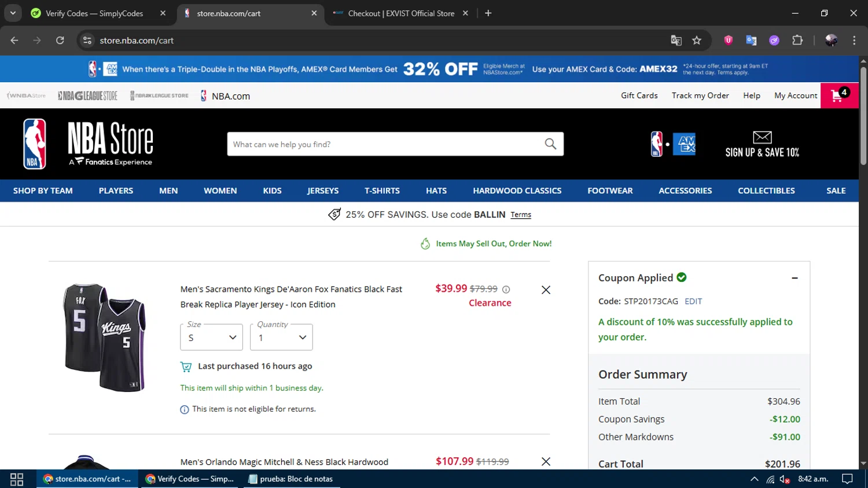This screenshot has height=488, width=868.
Task: Open the Terms link for BALLIN code
Action: tap(521, 215)
